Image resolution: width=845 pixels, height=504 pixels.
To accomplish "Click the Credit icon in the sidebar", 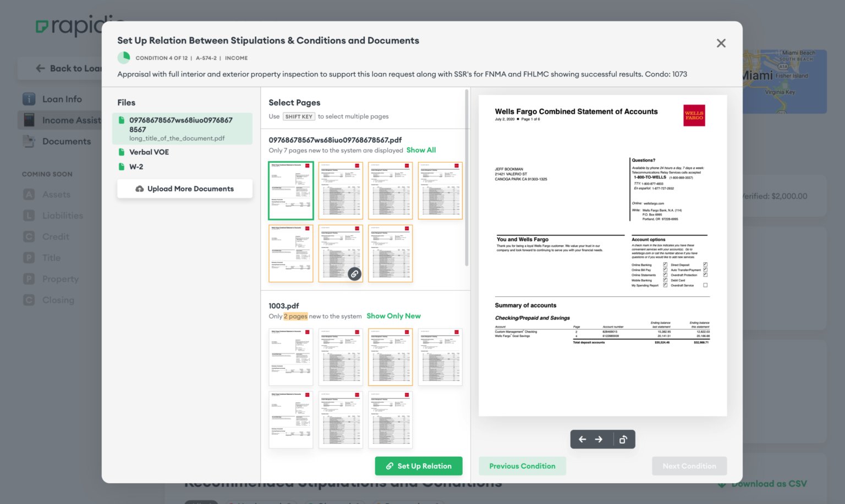I will coord(29,237).
